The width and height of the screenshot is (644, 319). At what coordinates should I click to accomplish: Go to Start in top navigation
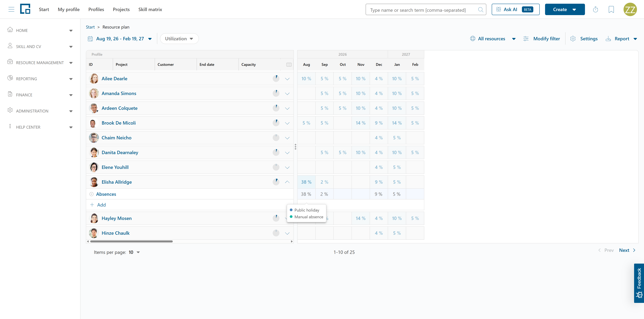point(44,10)
